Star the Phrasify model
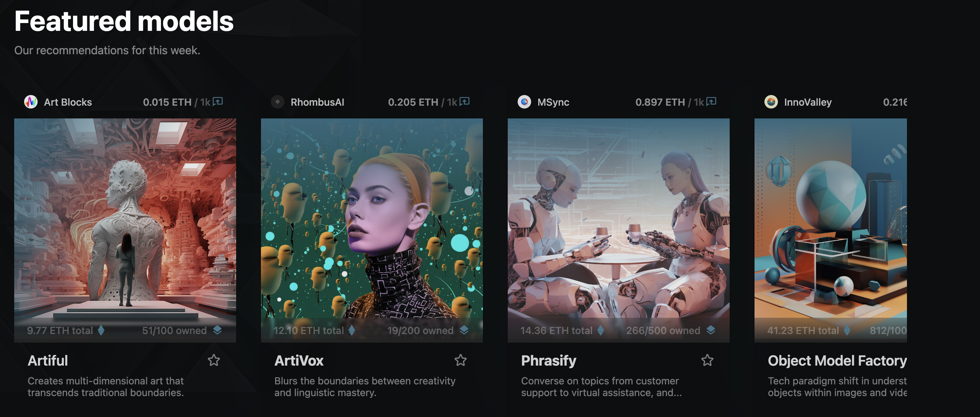Screen dimensions: 980x417 [x=707, y=360]
